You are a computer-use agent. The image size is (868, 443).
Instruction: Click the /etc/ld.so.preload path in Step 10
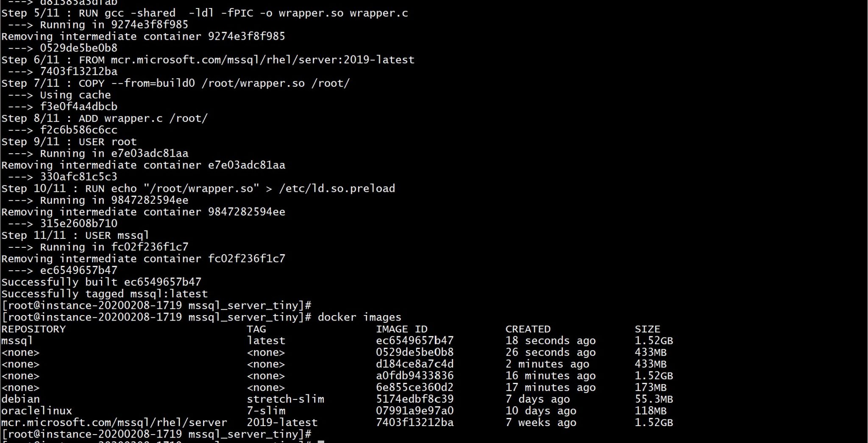337,188
